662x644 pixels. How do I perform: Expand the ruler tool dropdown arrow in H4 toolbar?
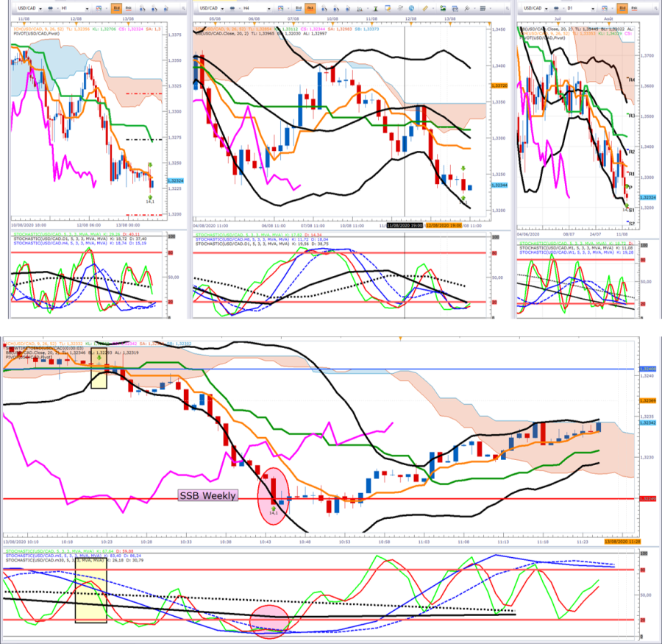tap(433, 8)
